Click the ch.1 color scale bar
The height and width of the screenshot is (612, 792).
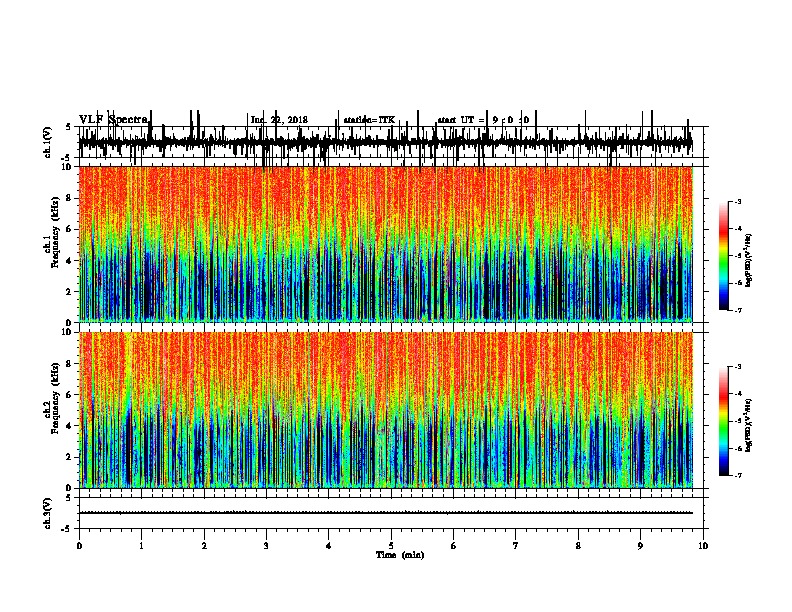(x=724, y=256)
